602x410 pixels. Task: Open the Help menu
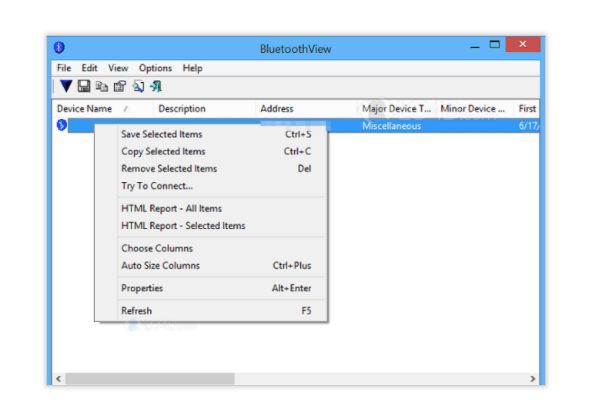pos(192,68)
